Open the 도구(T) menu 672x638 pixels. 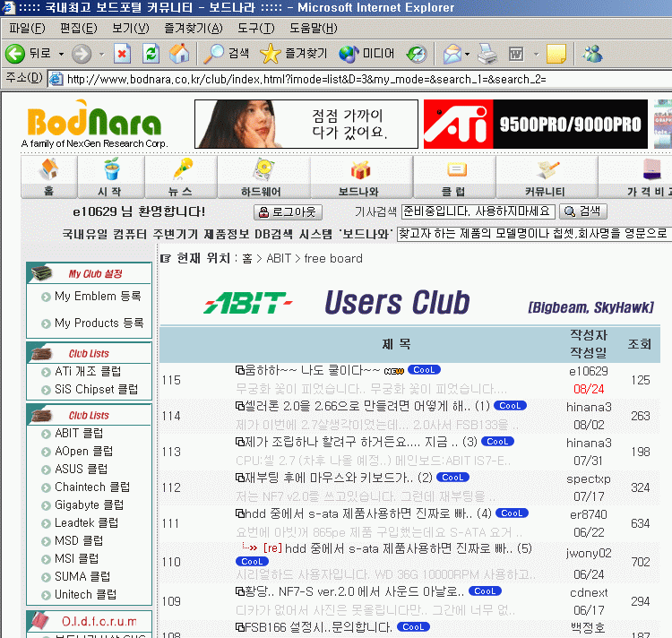256,29
